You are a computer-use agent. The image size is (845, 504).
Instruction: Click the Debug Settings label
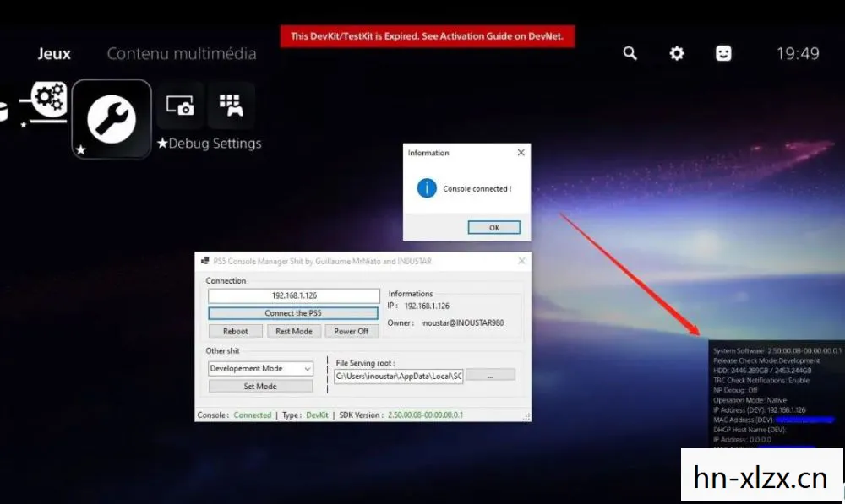pos(209,144)
